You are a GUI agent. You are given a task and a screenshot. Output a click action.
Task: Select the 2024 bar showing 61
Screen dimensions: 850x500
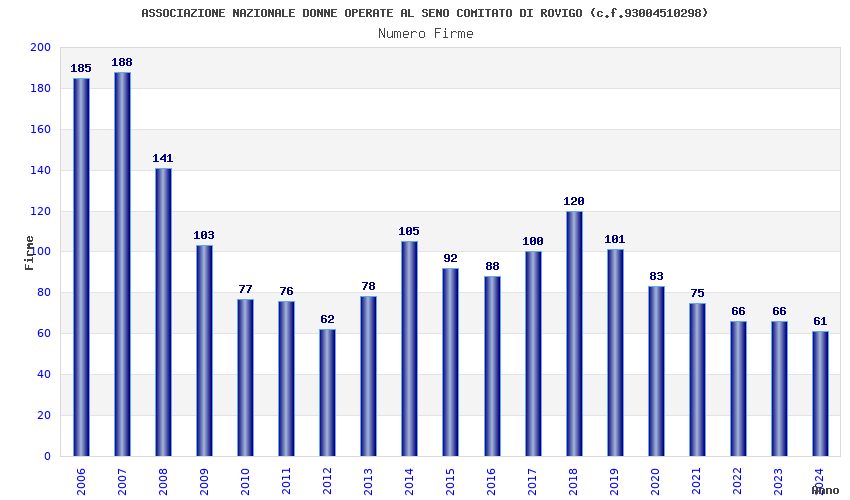(820, 394)
